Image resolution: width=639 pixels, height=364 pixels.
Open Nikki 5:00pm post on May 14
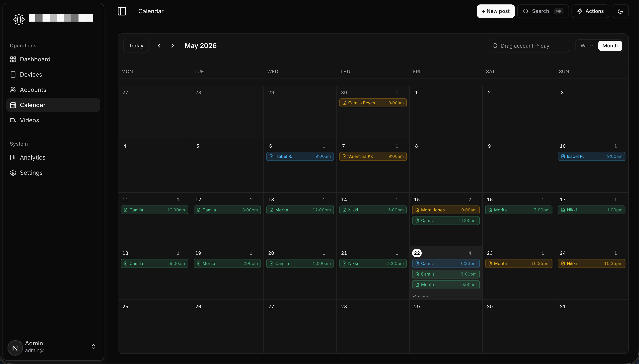(x=373, y=210)
